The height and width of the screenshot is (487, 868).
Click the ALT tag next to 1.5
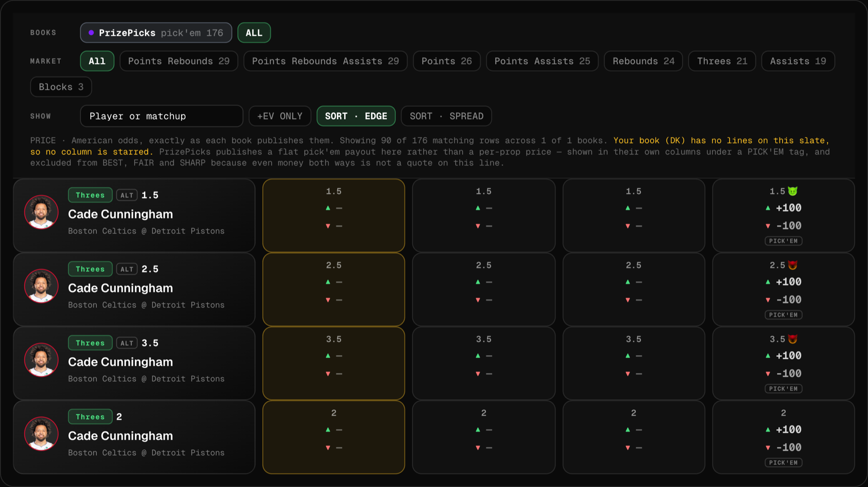tap(127, 196)
